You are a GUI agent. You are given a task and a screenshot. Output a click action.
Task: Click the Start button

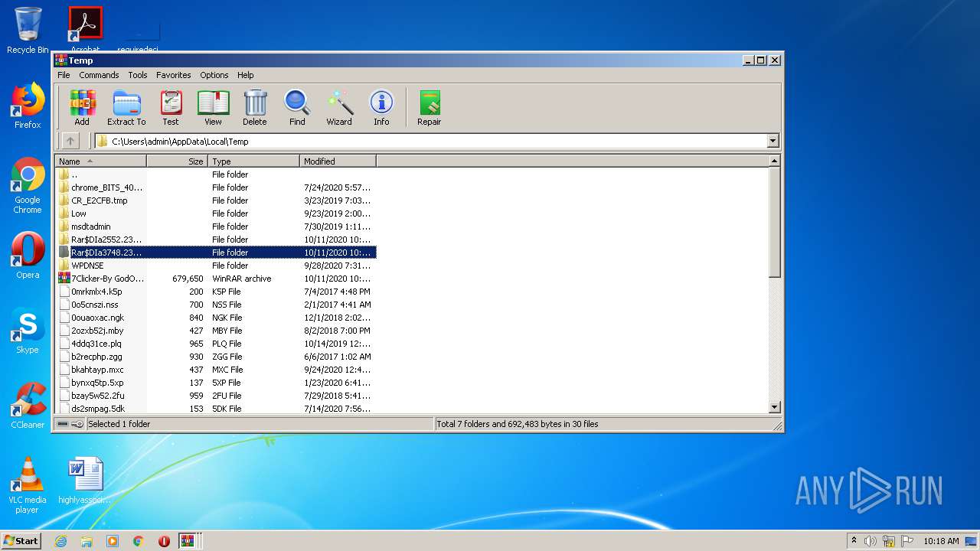21,541
